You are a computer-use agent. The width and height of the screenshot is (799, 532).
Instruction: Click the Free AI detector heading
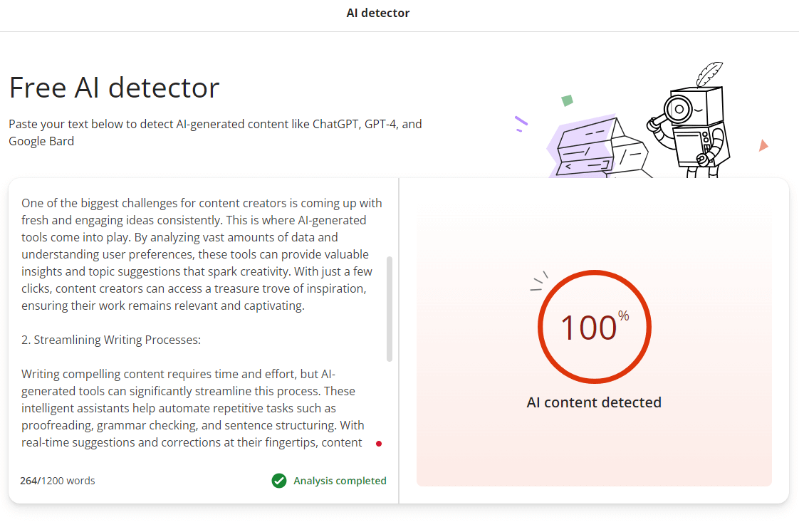coord(114,87)
